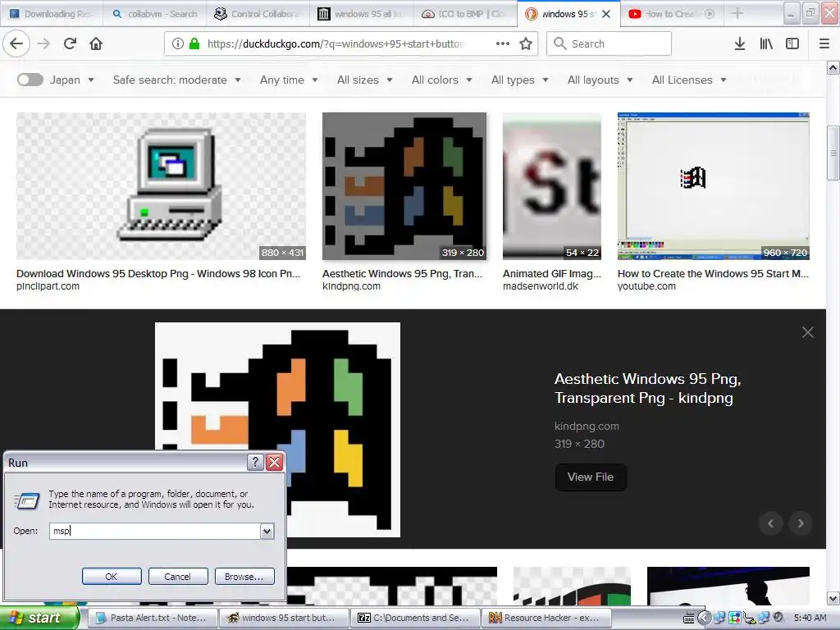Open the All colors filter dropdown

coord(442,80)
